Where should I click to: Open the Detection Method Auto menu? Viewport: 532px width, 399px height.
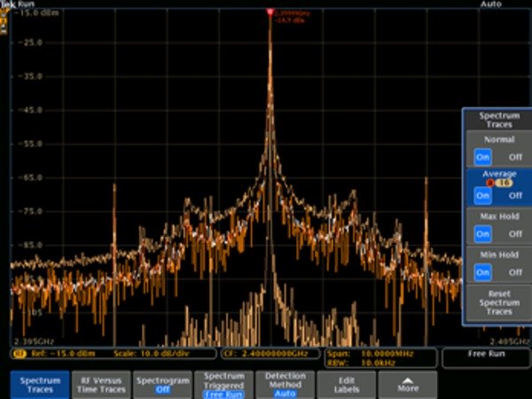tap(284, 384)
